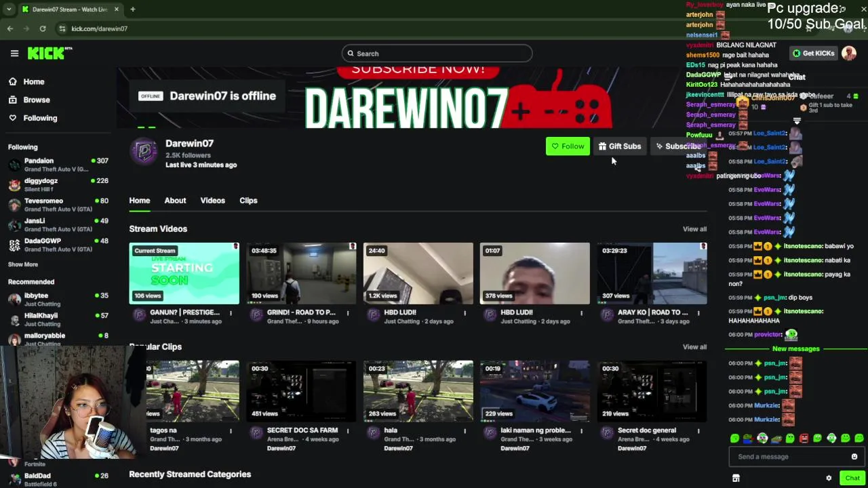Viewport: 868px width, 488px height.
Task: Open the Current Stream STARTING SOON thumbnail
Action: [x=184, y=273]
